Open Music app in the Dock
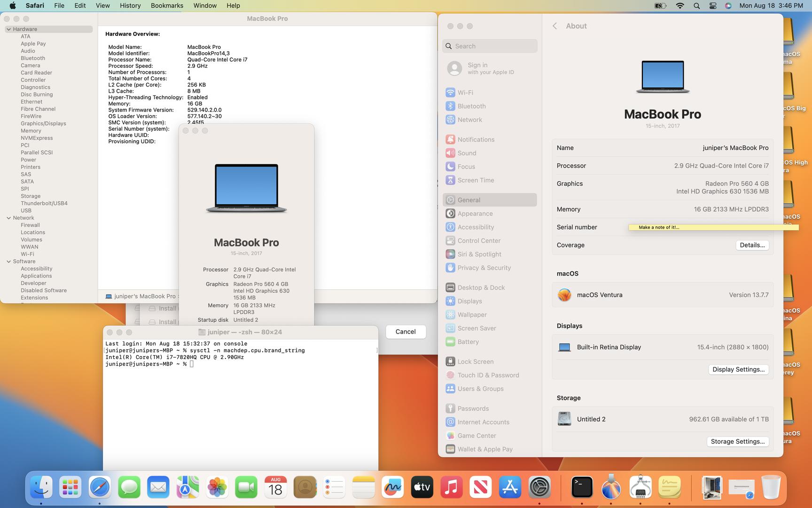The image size is (812, 508). coord(451,487)
